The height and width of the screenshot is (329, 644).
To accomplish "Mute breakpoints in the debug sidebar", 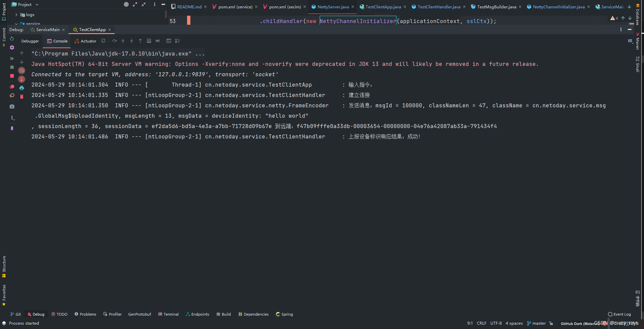I will point(12,95).
